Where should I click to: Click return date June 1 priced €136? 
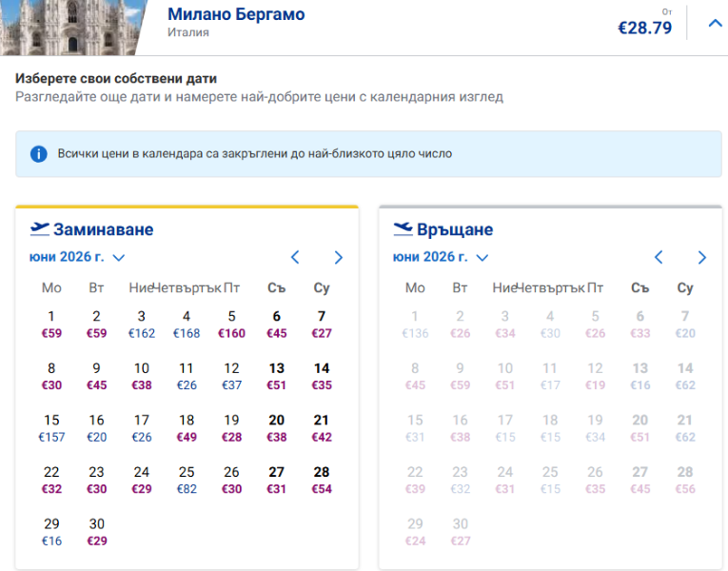(415, 325)
